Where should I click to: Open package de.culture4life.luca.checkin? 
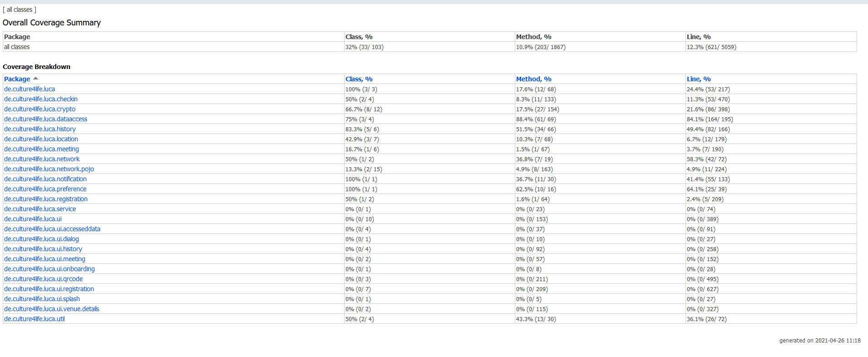click(x=41, y=99)
